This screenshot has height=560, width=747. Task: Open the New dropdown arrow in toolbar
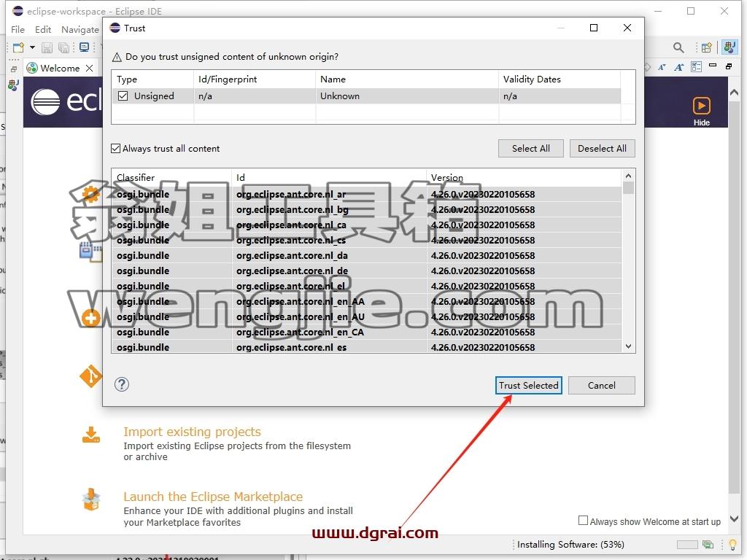pyautogui.click(x=32, y=47)
